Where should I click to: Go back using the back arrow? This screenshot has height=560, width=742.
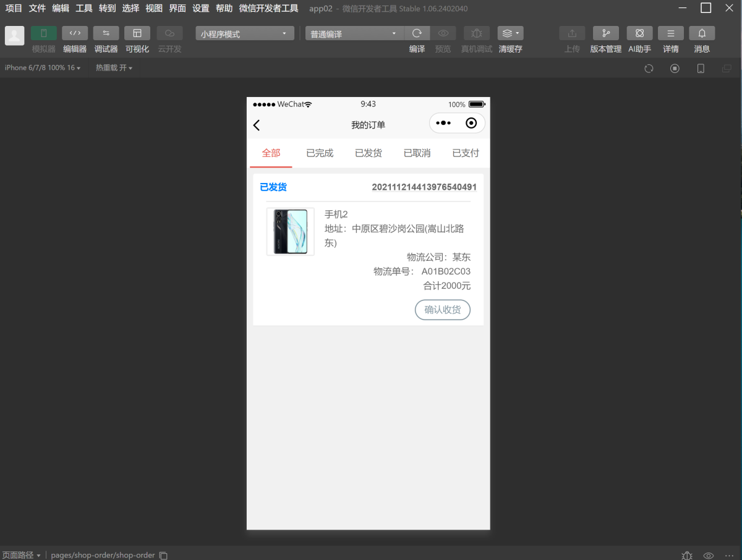(257, 125)
